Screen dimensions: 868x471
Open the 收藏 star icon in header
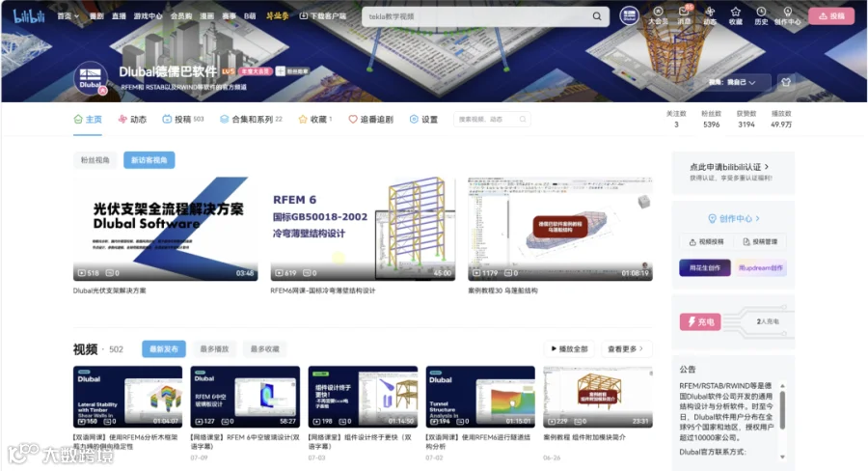(x=735, y=15)
